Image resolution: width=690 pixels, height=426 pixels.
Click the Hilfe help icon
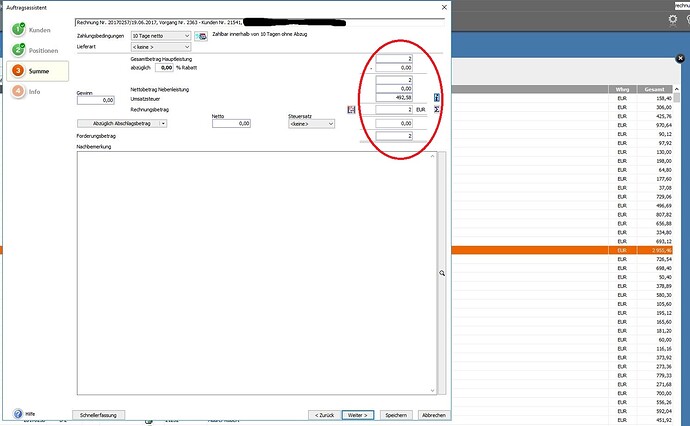coord(18,414)
